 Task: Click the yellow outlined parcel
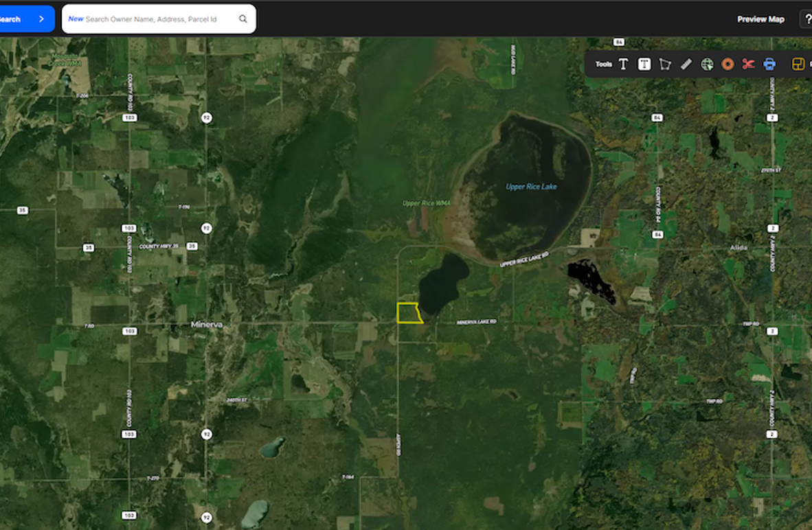[x=408, y=313]
